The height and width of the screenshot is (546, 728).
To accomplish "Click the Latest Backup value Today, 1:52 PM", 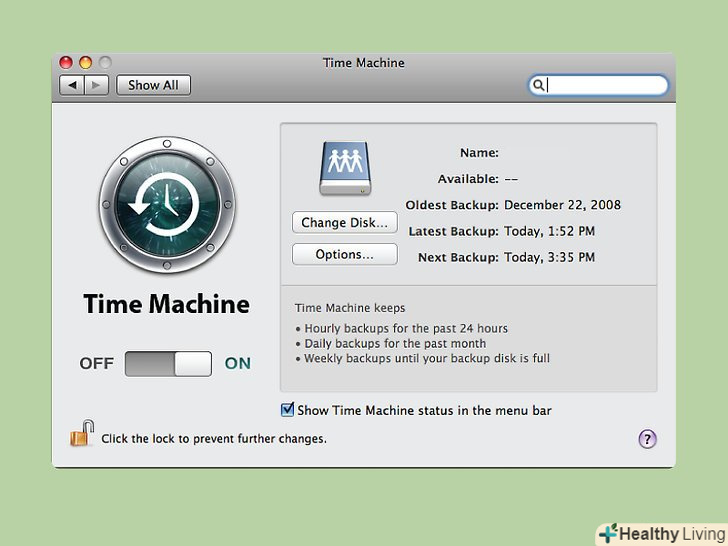I will (x=549, y=231).
